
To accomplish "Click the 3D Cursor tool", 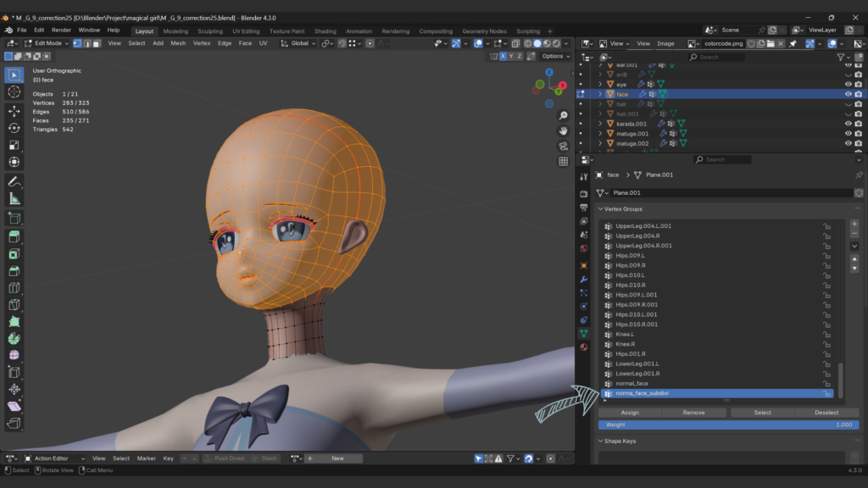I will pos(14,91).
